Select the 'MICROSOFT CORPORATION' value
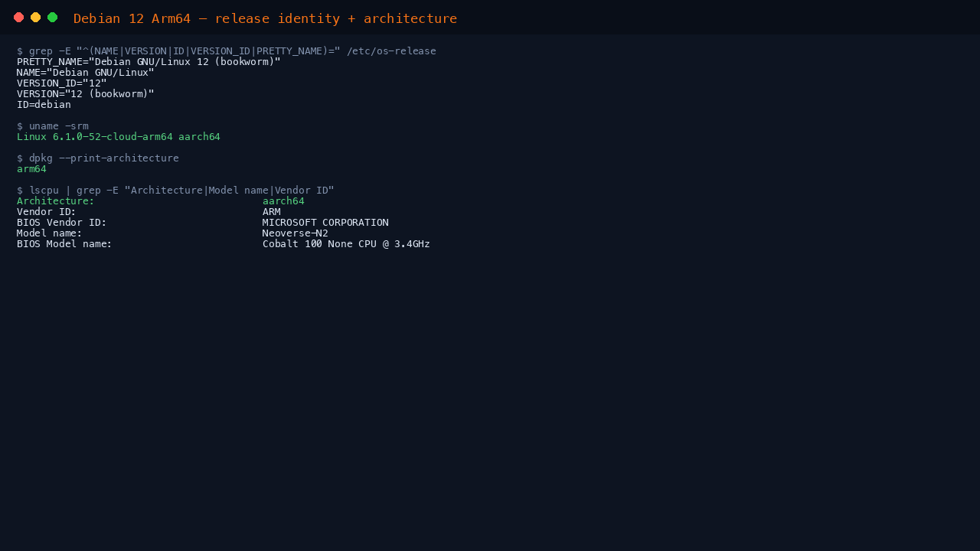The height and width of the screenshot is (551, 980). pyautogui.click(x=325, y=223)
